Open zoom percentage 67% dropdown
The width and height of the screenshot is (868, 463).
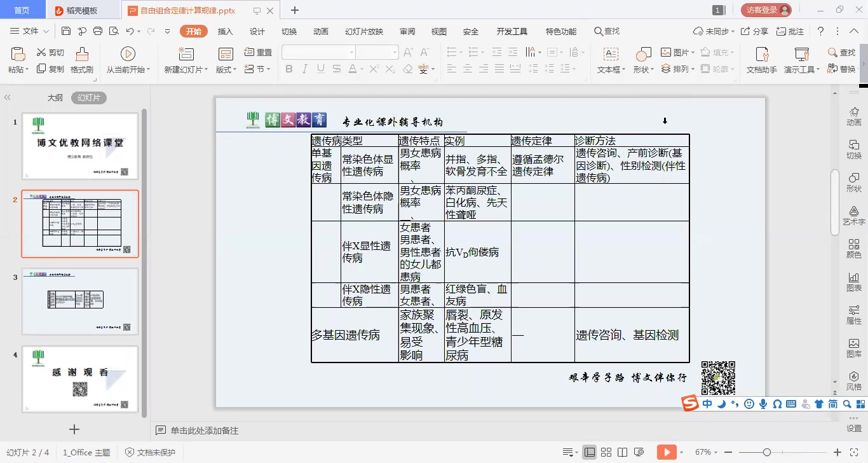(707, 452)
